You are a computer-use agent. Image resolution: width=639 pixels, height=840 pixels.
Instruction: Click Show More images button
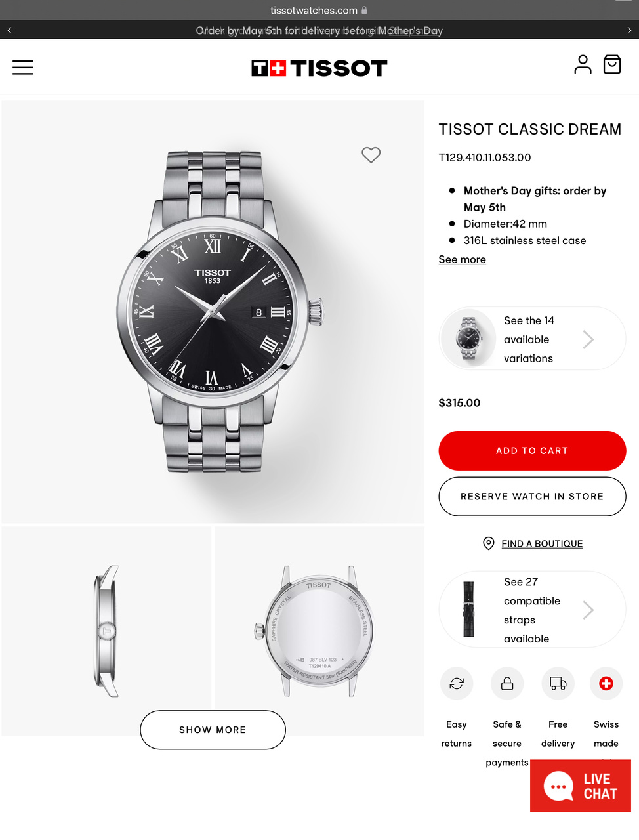pyautogui.click(x=213, y=730)
